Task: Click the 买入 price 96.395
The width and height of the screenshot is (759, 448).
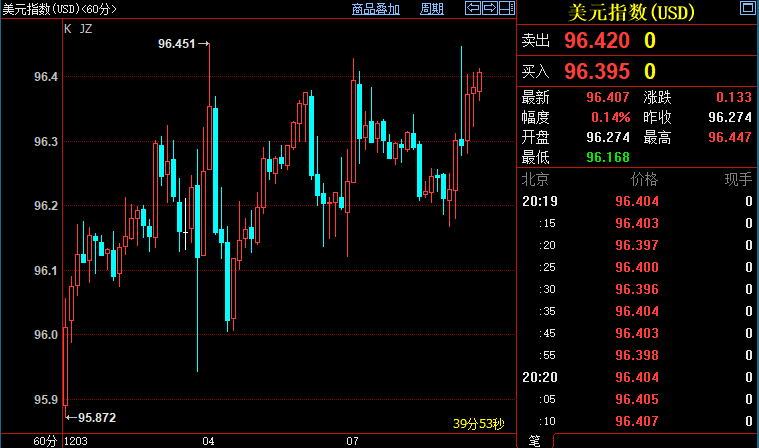Action: [x=597, y=71]
